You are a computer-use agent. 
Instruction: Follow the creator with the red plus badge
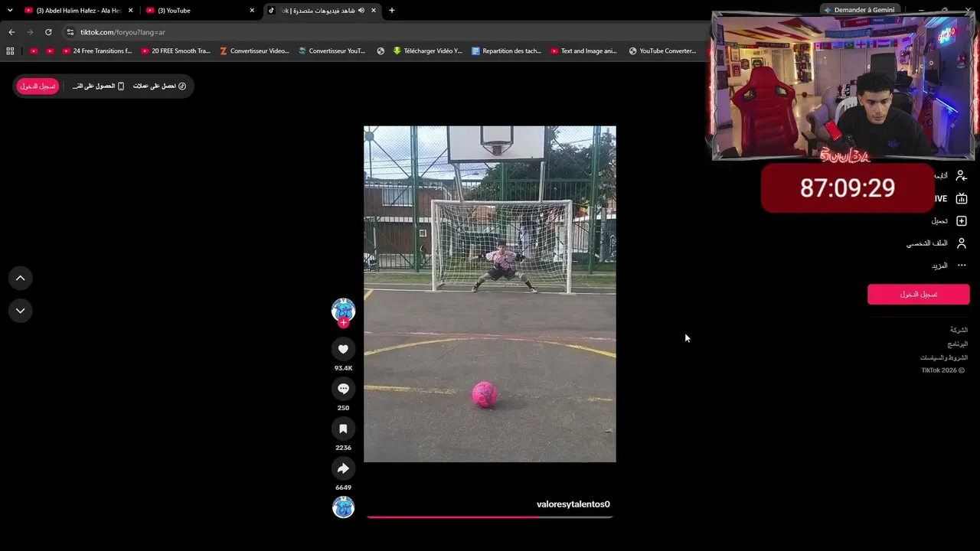click(x=343, y=323)
